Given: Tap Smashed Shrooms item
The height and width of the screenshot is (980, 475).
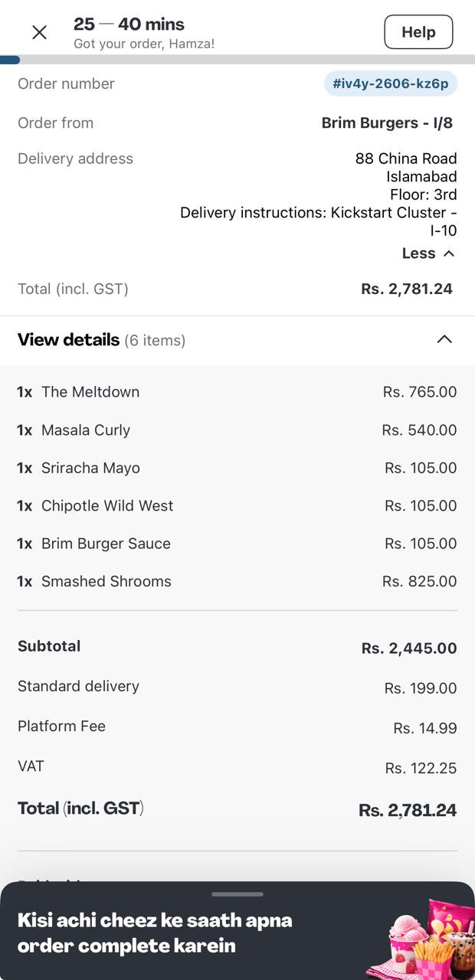Looking at the screenshot, I should (x=106, y=582).
